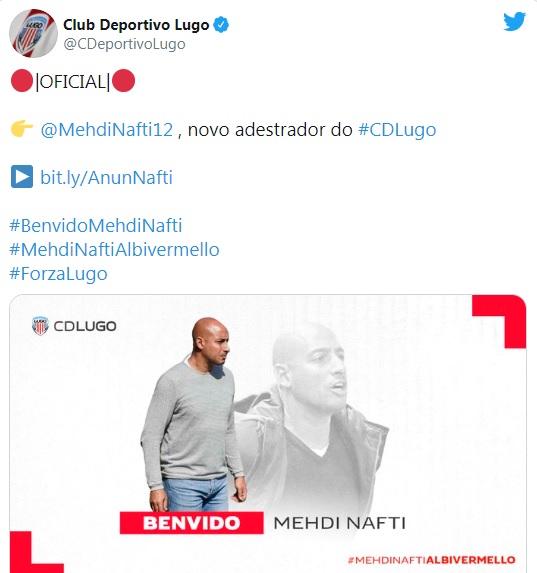Click the Club Deportivo Lugo display name
This screenshot has width=537, height=573.
pos(136,25)
